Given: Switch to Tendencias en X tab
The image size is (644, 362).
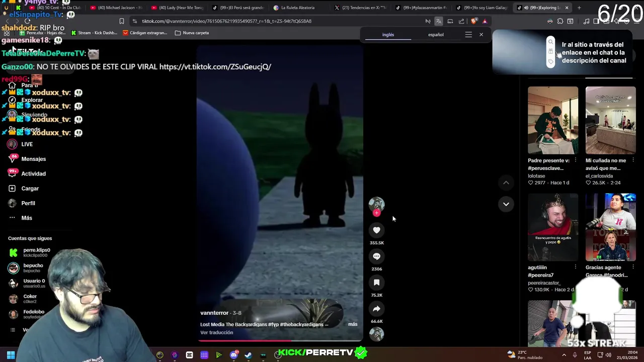Looking at the screenshot, I should pyautogui.click(x=360, y=8).
